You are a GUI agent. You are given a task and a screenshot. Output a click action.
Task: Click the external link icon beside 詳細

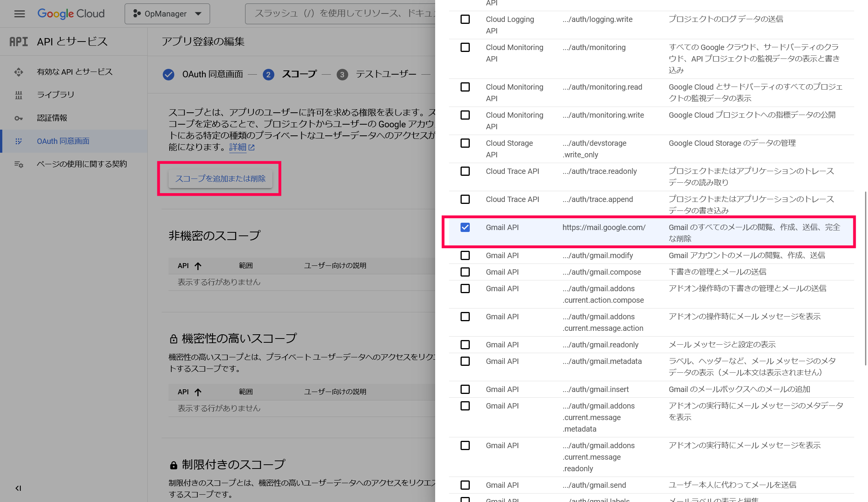252,147
